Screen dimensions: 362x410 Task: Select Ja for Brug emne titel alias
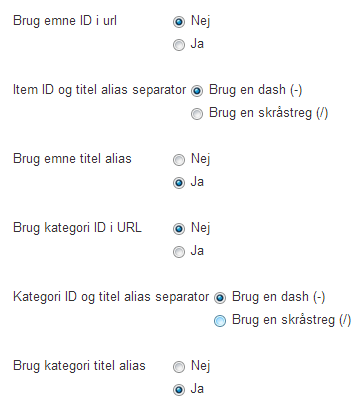(179, 183)
